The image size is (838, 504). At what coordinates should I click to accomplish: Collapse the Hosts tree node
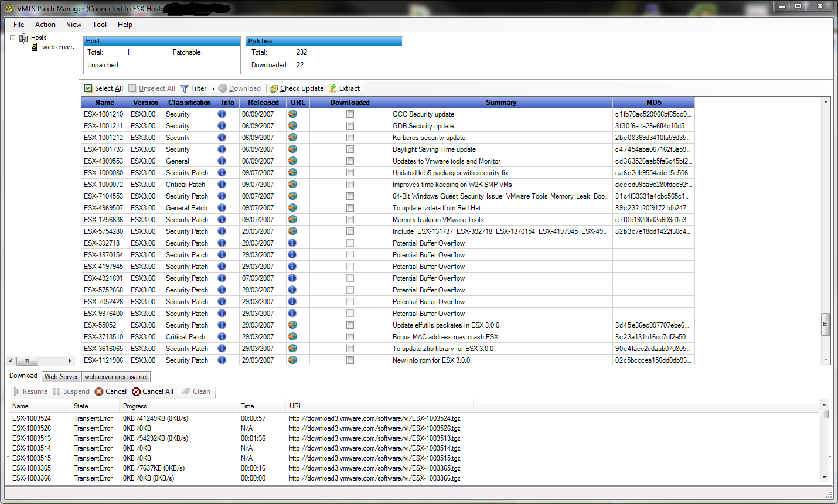(13, 38)
